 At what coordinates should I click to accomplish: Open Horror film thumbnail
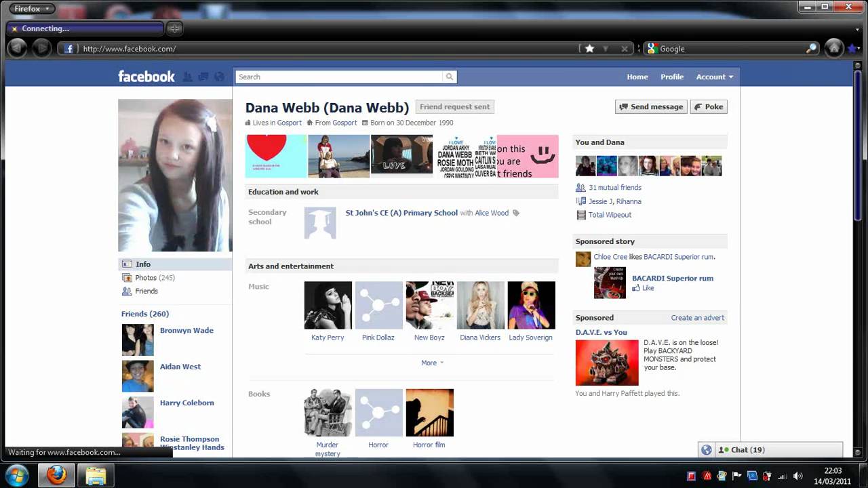click(x=429, y=413)
